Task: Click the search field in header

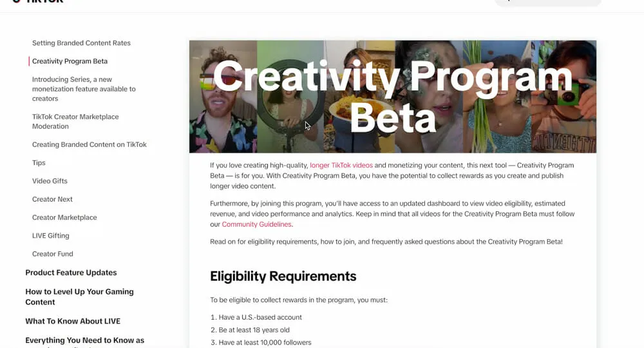Action: (547, 2)
